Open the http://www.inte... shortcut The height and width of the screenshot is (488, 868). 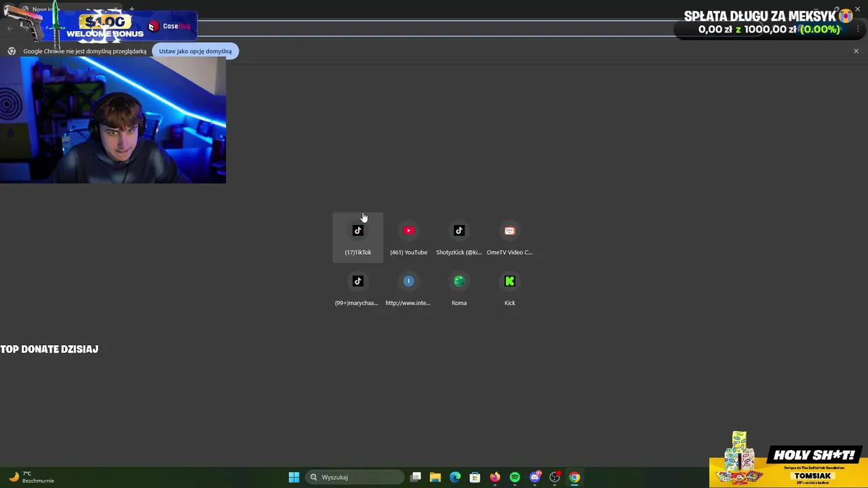pyautogui.click(x=408, y=288)
